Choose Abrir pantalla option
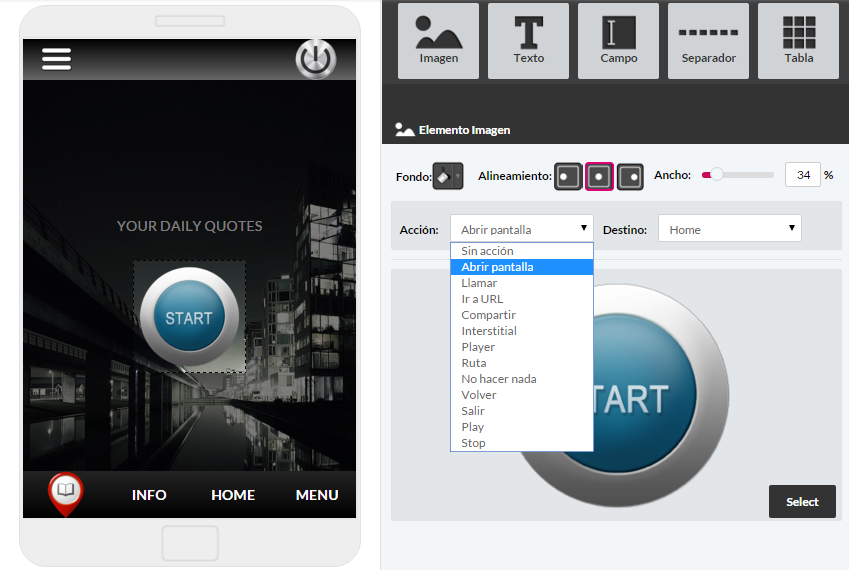849x570 pixels. coord(522,267)
